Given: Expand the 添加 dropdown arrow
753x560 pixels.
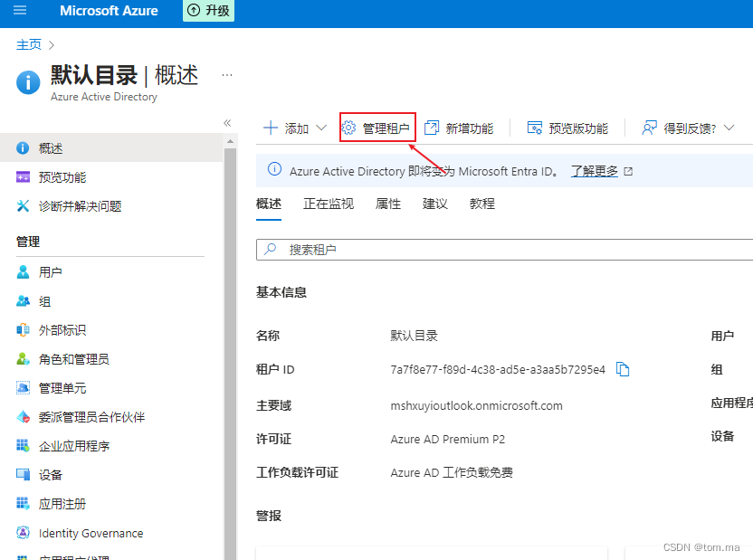Looking at the screenshot, I should [x=321, y=128].
